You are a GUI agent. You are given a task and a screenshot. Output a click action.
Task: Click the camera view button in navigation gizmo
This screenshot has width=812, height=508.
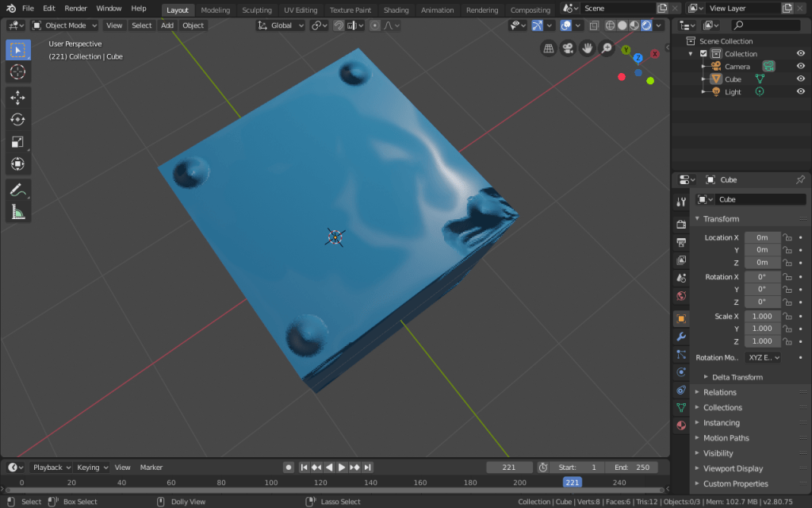[568, 48]
